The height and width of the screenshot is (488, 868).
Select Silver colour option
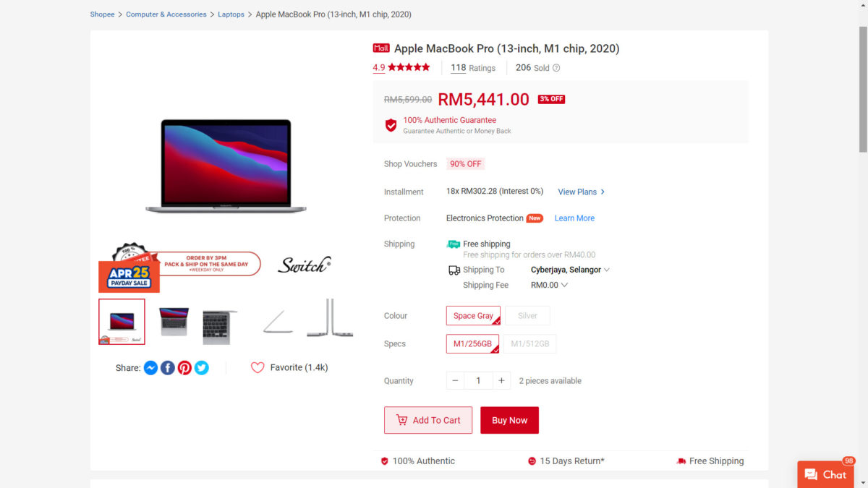coord(527,316)
